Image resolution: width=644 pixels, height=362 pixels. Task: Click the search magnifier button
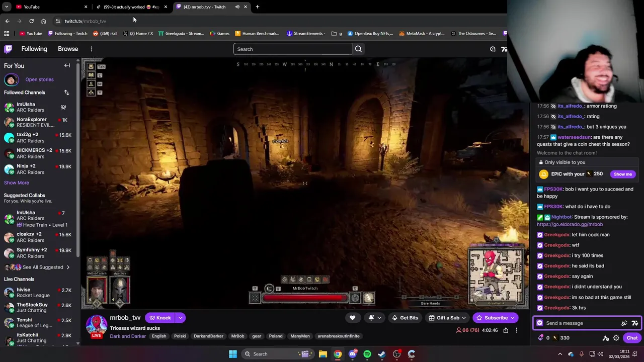point(358,49)
